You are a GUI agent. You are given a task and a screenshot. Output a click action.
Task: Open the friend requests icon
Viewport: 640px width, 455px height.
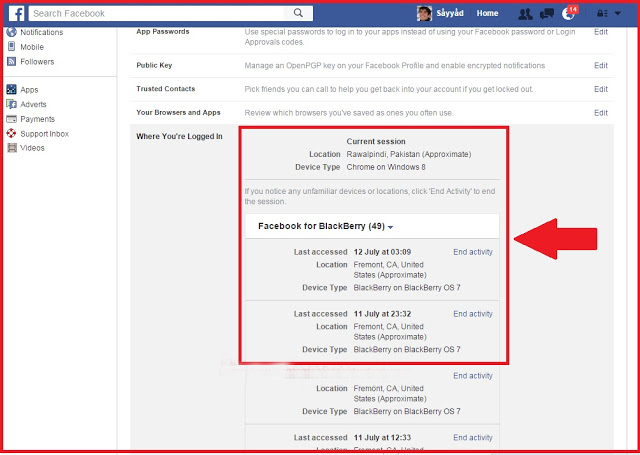pos(525,14)
